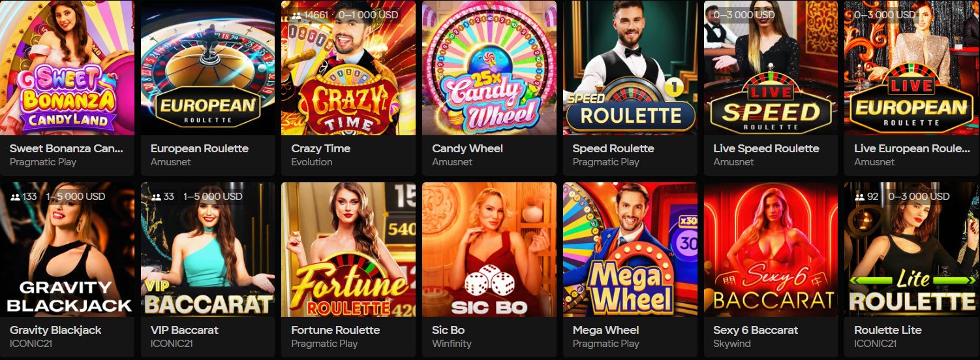Launch the Crazy Time game tile
The image size is (980, 360).
coord(348,68)
